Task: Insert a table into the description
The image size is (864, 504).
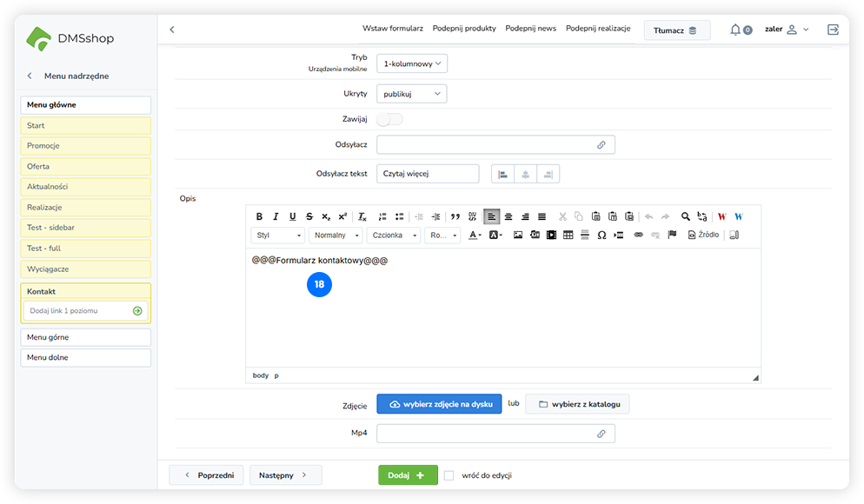Action: point(568,235)
